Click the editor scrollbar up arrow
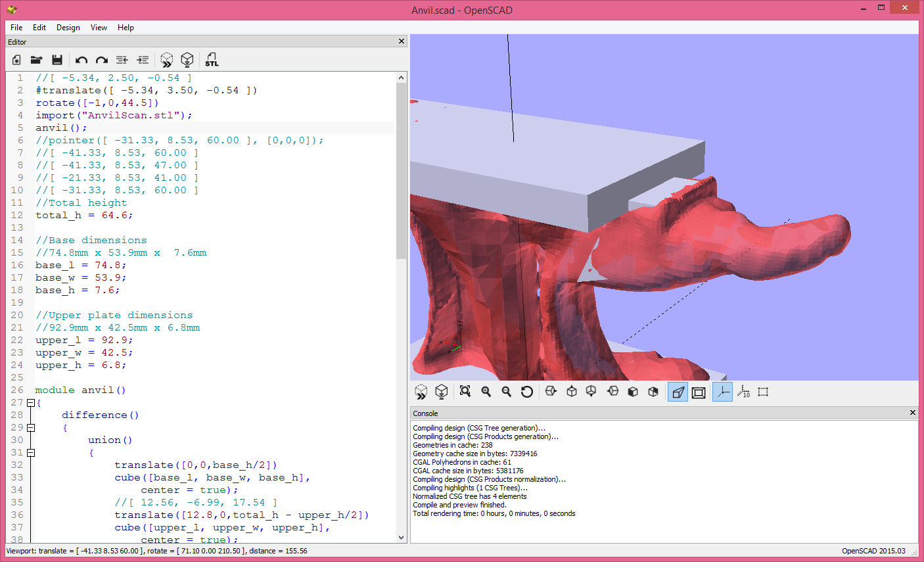This screenshot has height=562, width=924. [x=402, y=78]
